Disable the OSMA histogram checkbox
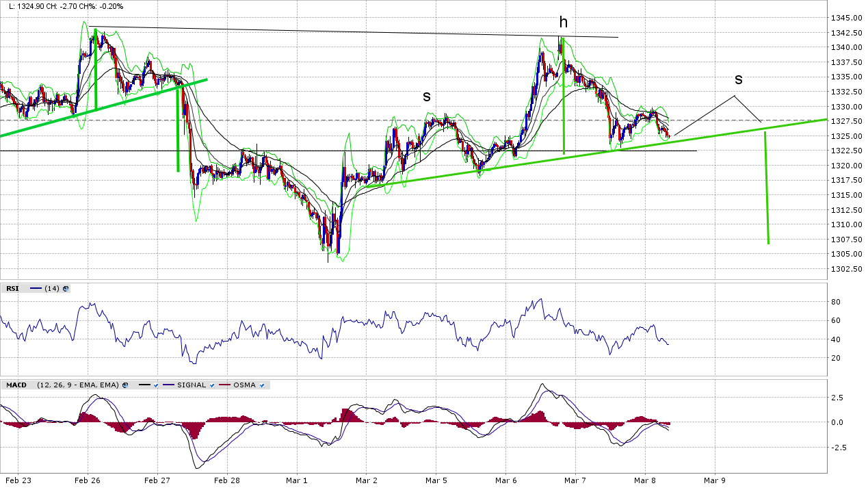This screenshot has width=868, height=490. pyautogui.click(x=262, y=385)
